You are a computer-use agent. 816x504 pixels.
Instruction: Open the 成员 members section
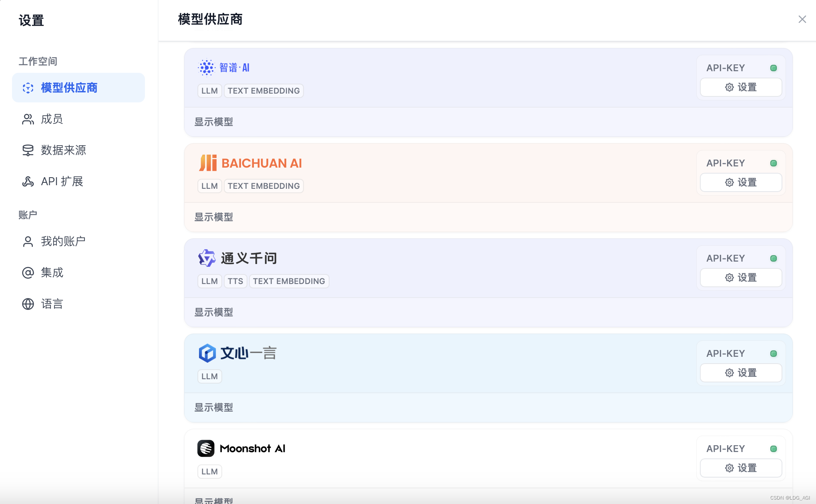(52, 119)
